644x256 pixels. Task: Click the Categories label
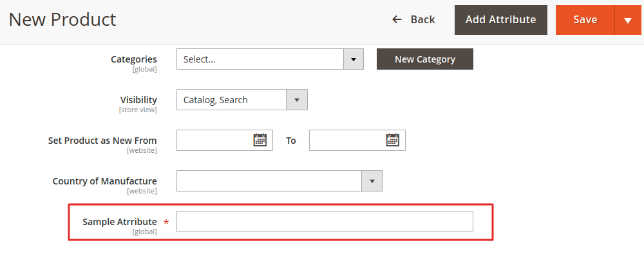tap(134, 59)
